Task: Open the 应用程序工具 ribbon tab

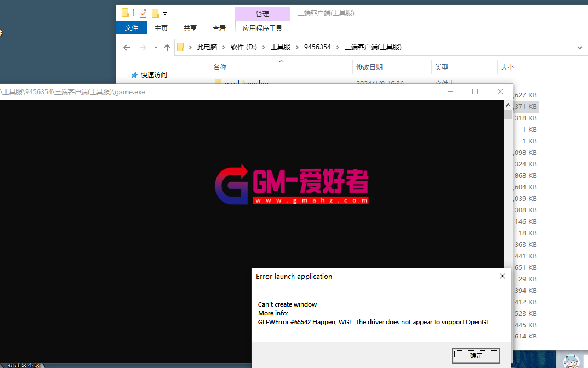Action: (262, 28)
